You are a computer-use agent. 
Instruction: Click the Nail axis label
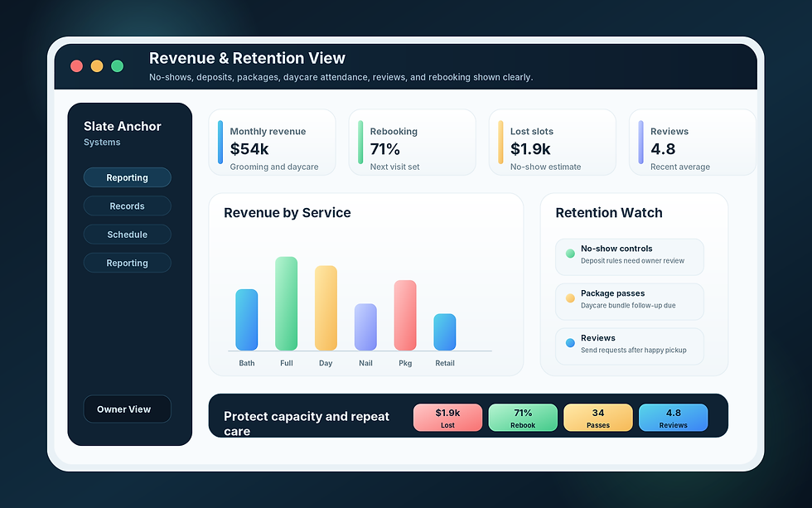tap(365, 363)
